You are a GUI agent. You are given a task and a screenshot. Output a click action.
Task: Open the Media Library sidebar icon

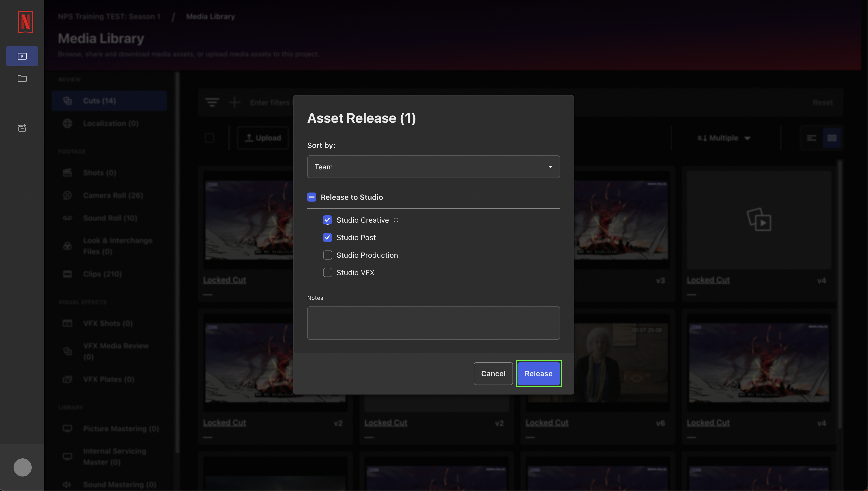pos(22,56)
